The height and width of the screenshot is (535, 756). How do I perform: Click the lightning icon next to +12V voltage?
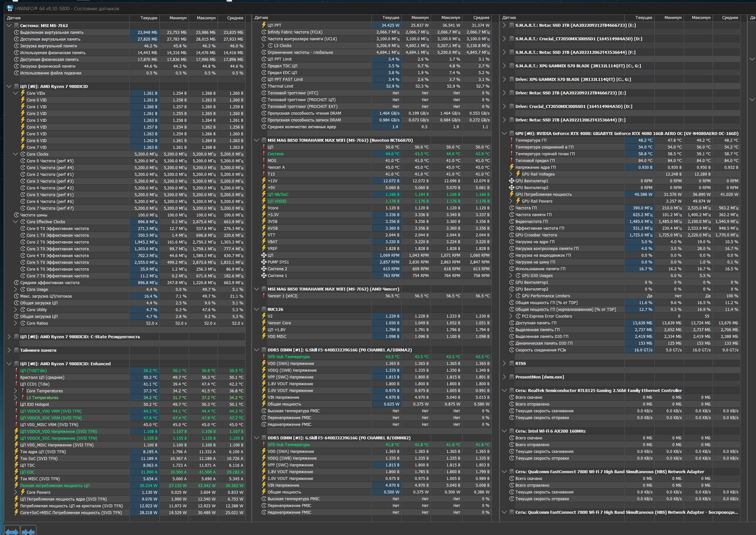click(264, 181)
